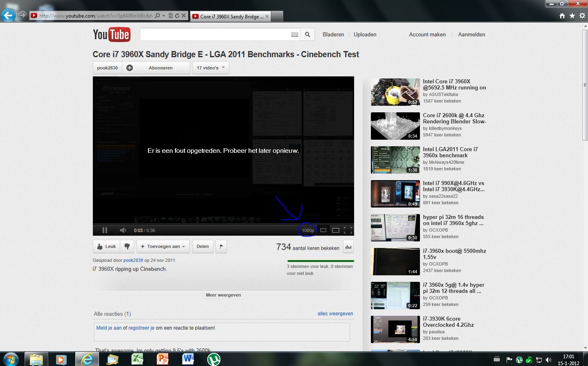Click the plus icon beside Abonneren
Image resolution: width=588 pixels, height=366 pixels.
130,68
